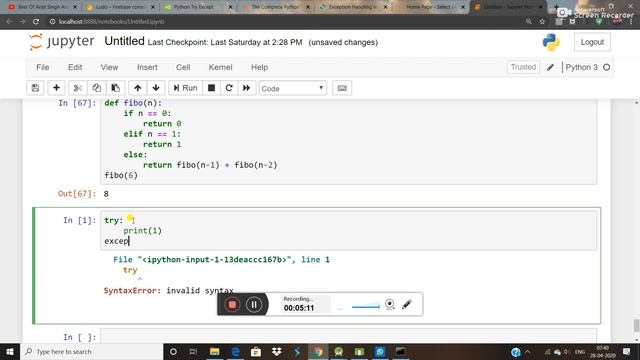This screenshot has height=360, width=640.
Task: Pause the screen recording
Action: pos(254,304)
